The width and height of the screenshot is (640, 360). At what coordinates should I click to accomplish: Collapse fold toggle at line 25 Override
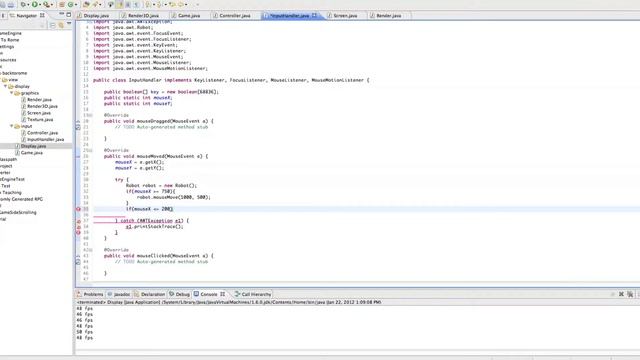[x=91, y=150]
